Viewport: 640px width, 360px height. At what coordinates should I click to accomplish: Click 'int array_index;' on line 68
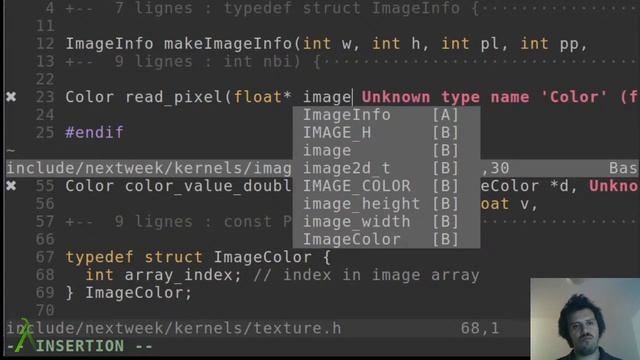(x=163, y=275)
